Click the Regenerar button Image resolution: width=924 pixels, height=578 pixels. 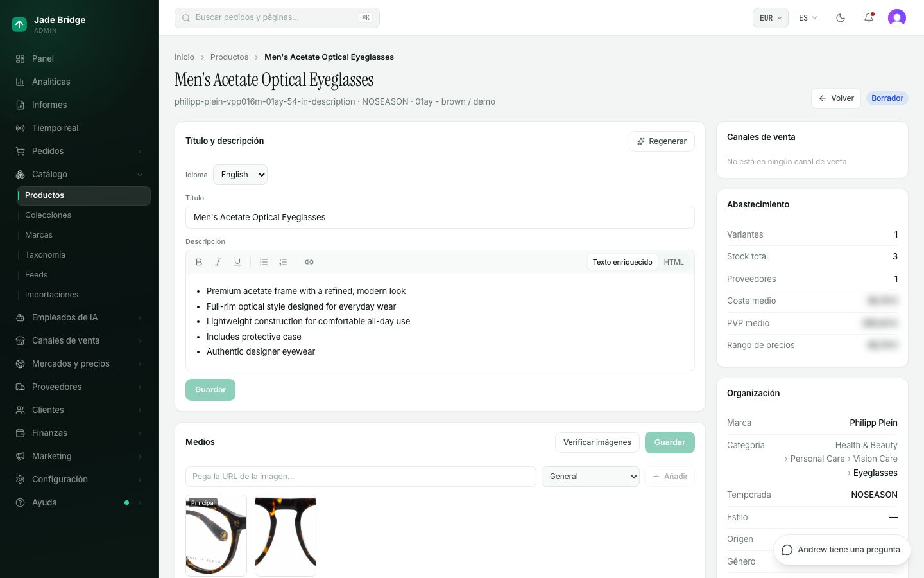coord(662,141)
